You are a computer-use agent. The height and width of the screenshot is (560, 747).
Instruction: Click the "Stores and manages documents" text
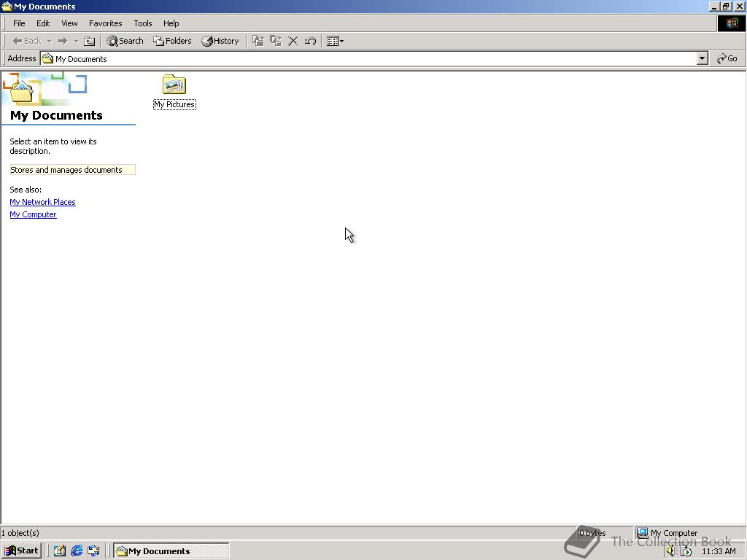pyautogui.click(x=66, y=170)
